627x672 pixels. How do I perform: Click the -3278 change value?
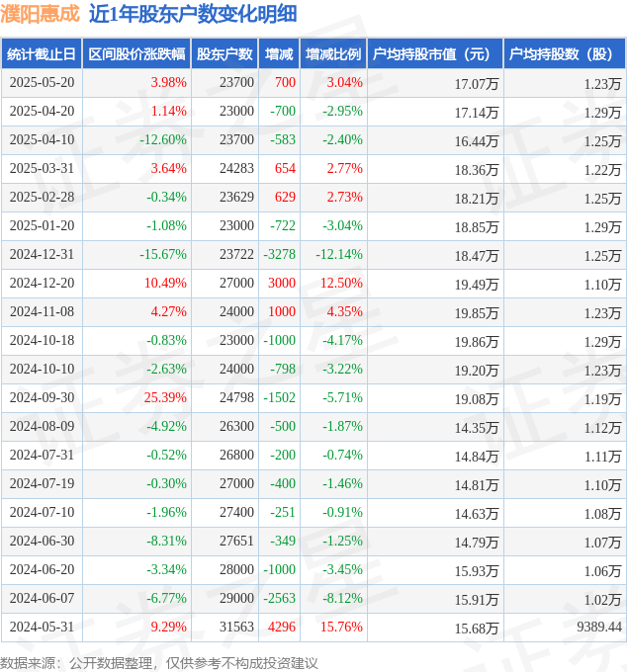tap(280, 254)
